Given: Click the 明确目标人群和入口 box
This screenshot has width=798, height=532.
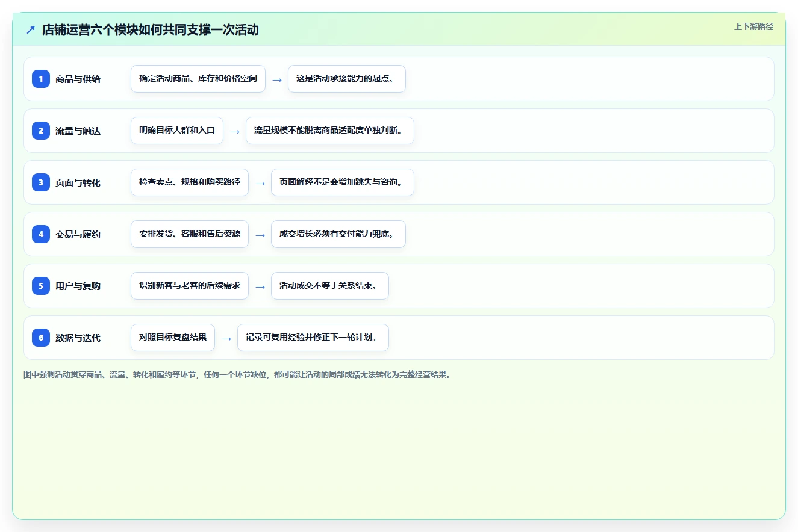Looking at the screenshot, I should pos(177,131).
